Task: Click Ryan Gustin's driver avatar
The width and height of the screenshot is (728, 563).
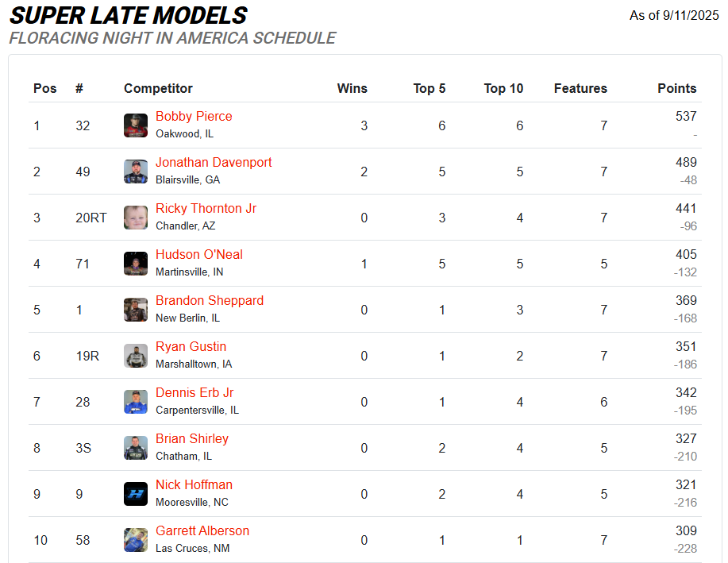Action: pos(136,356)
